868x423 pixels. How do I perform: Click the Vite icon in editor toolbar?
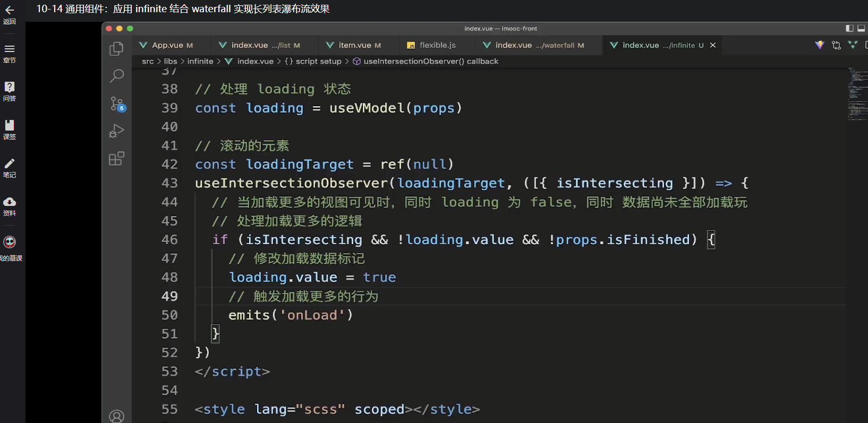coord(820,45)
